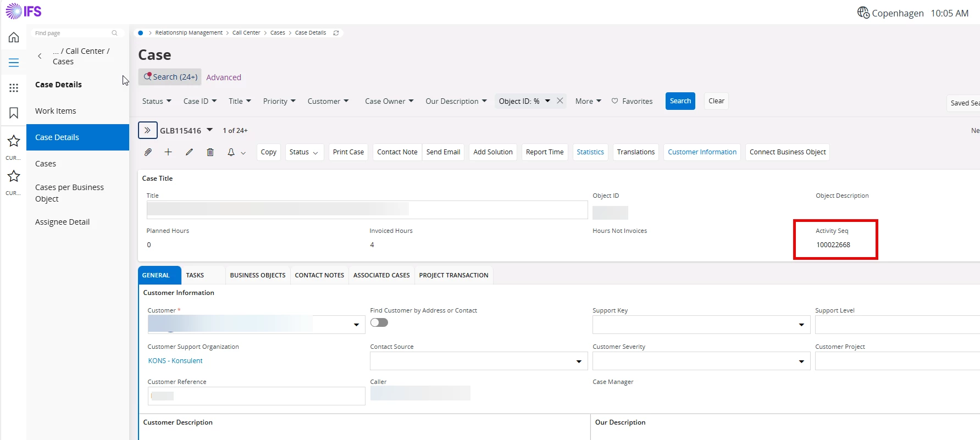The image size is (980, 440).
Task: Click the plus new record icon
Action: point(168,152)
